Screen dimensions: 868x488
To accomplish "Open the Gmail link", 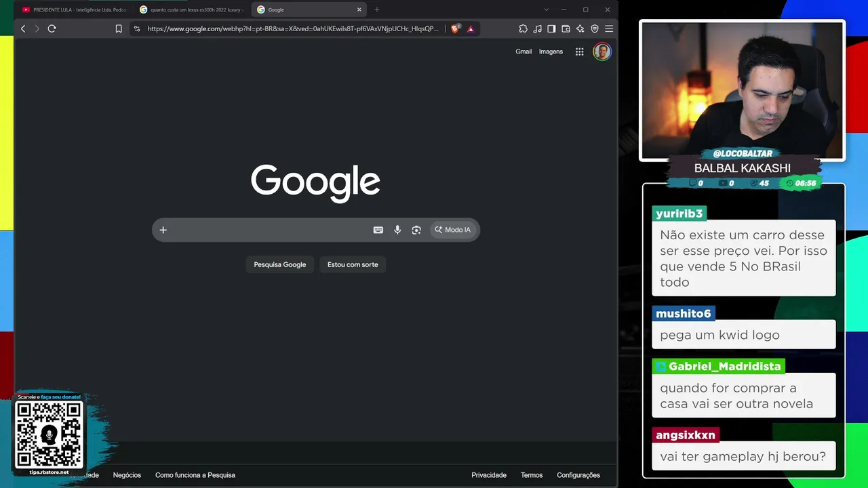I will [x=524, y=52].
